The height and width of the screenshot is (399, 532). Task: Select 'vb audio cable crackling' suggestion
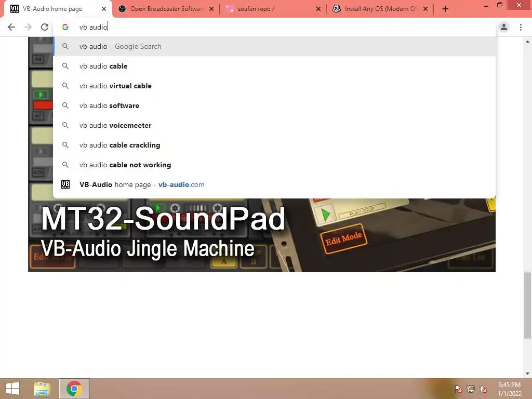(274, 145)
